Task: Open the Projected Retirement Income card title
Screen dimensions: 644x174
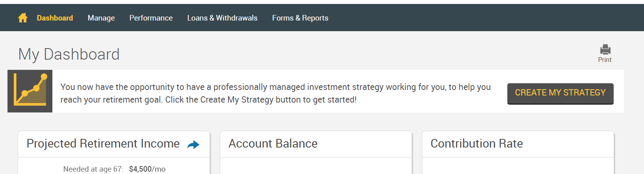Action: pos(103,144)
